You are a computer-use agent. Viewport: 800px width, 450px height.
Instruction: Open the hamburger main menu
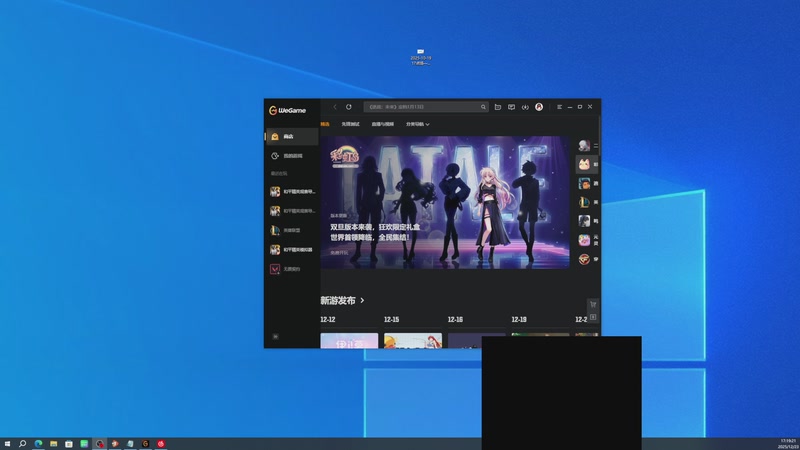click(559, 107)
